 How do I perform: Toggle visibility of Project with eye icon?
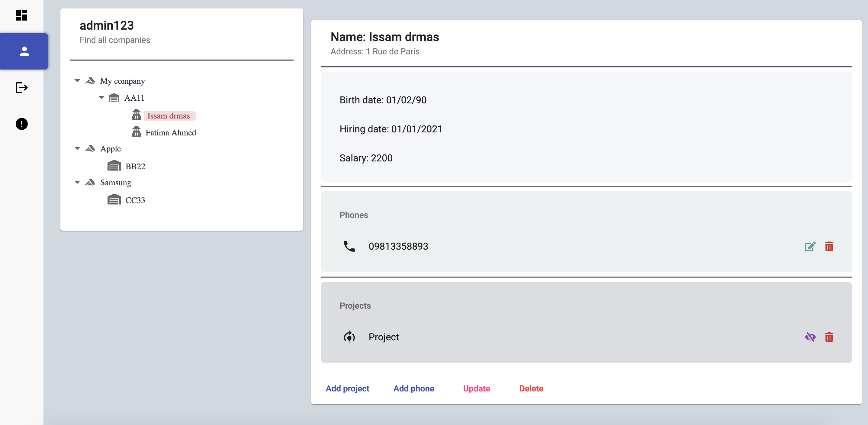pos(810,337)
